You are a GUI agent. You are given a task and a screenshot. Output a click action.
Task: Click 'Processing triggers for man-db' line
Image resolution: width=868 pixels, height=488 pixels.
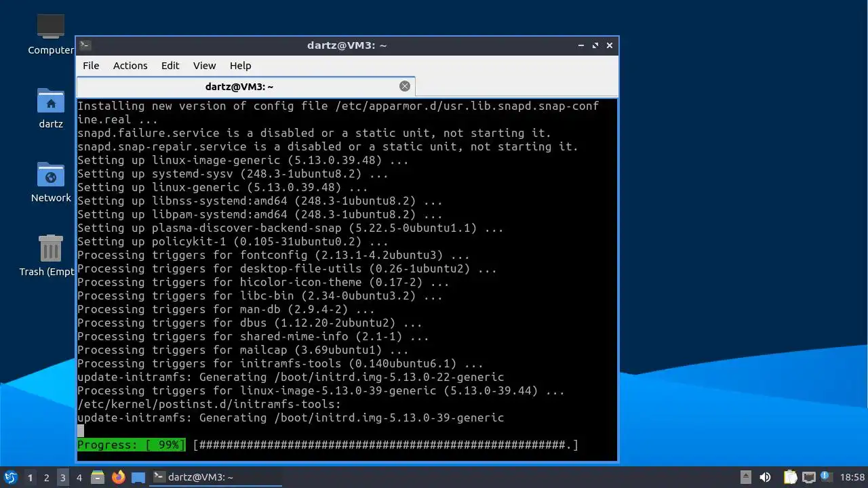coord(226,309)
